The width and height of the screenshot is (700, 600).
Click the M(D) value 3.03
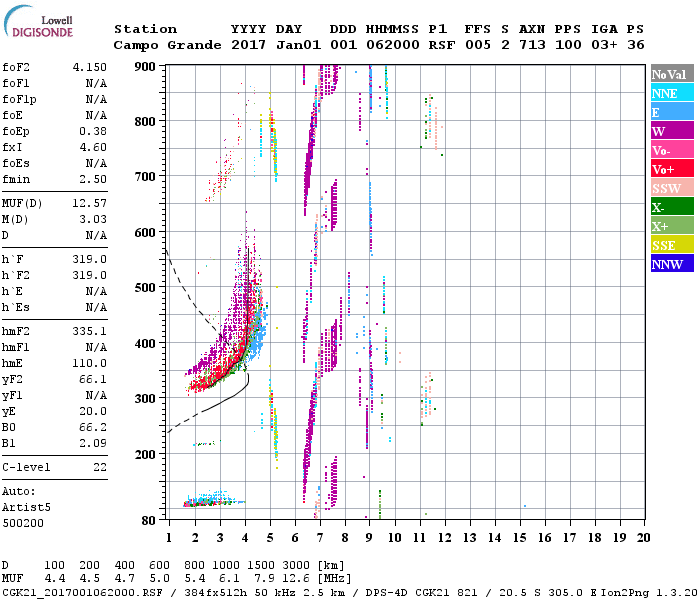click(93, 219)
